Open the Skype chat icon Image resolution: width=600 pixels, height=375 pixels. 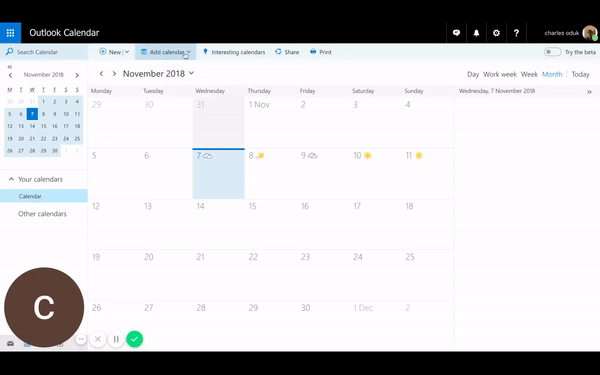click(456, 33)
